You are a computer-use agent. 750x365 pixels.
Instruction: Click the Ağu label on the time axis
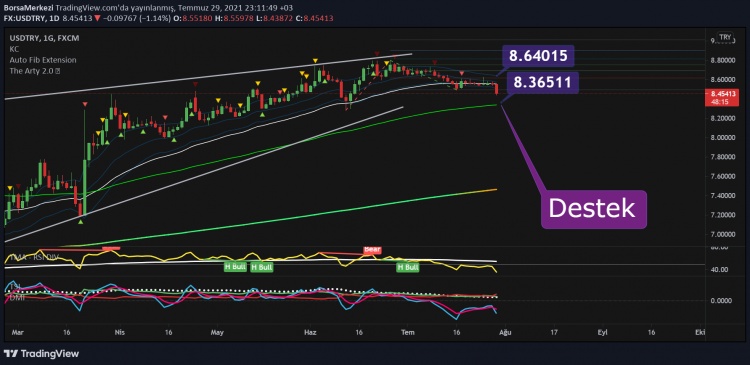coord(506,332)
